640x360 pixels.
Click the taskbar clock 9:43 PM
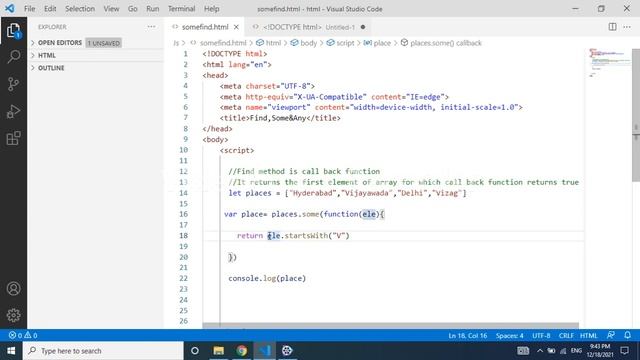600,351
